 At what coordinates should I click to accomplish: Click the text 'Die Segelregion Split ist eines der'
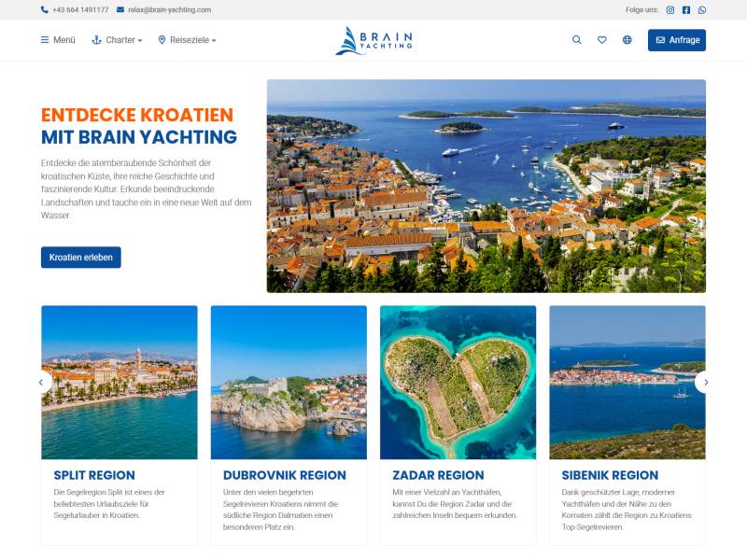pos(109,493)
